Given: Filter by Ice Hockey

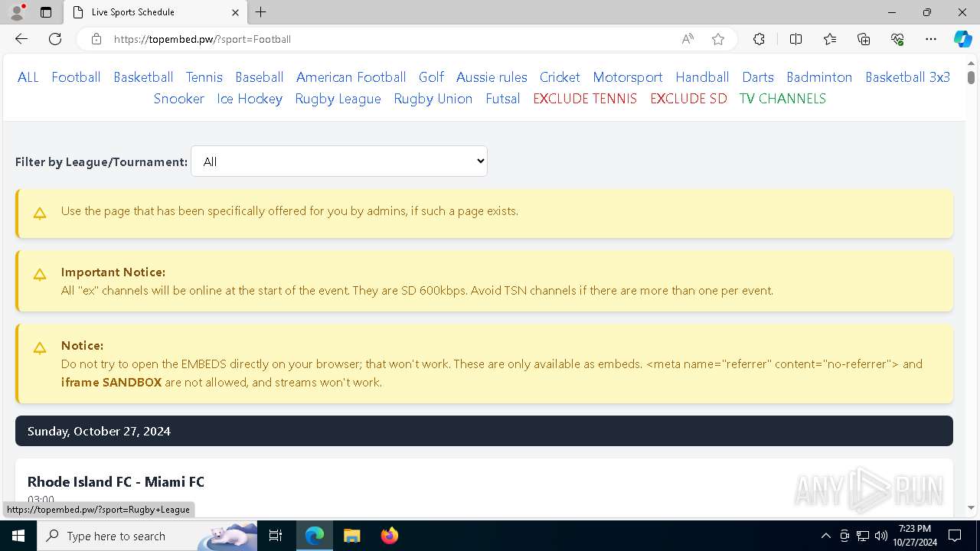Looking at the screenshot, I should [x=250, y=99].
